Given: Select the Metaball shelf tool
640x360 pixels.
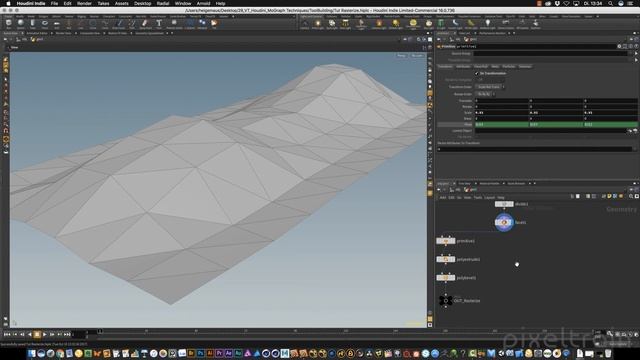Looking at the screenshot, I should tap(202, 24).
